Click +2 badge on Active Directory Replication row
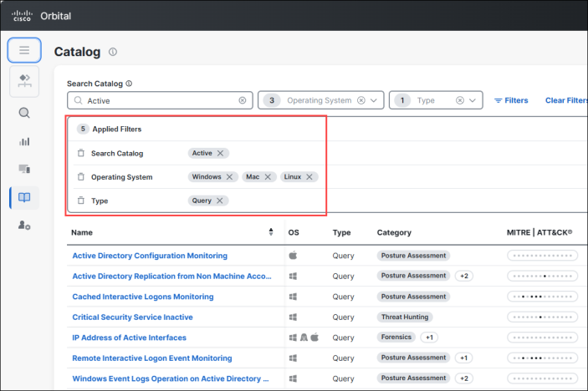Screen dimensions: 588x391 tap(464, 276)
